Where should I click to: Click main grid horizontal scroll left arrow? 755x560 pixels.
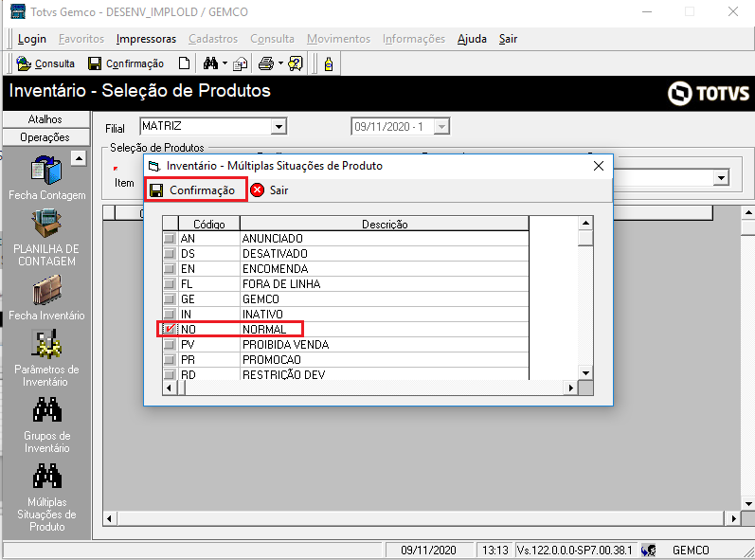pos(109,518)
